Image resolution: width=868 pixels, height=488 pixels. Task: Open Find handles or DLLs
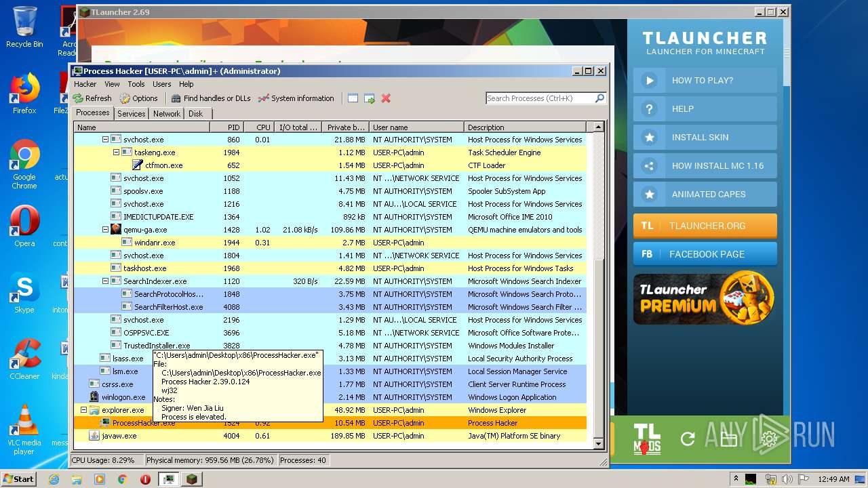[211, 98]
